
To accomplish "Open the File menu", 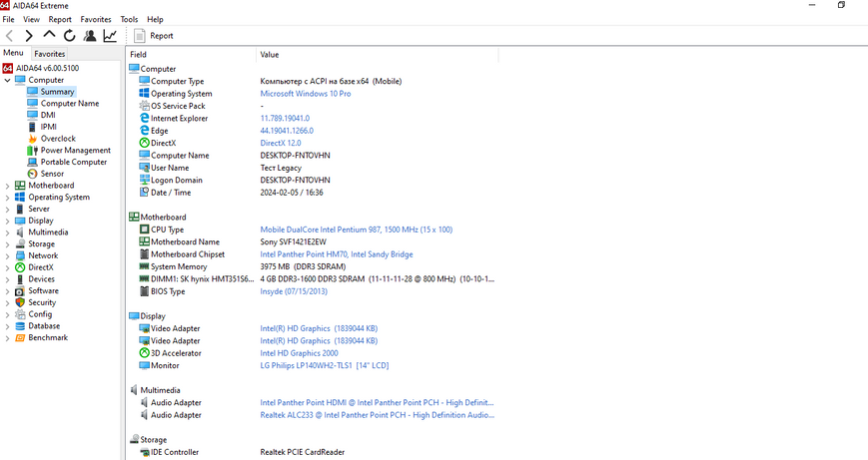I will [x=8, y=19].
